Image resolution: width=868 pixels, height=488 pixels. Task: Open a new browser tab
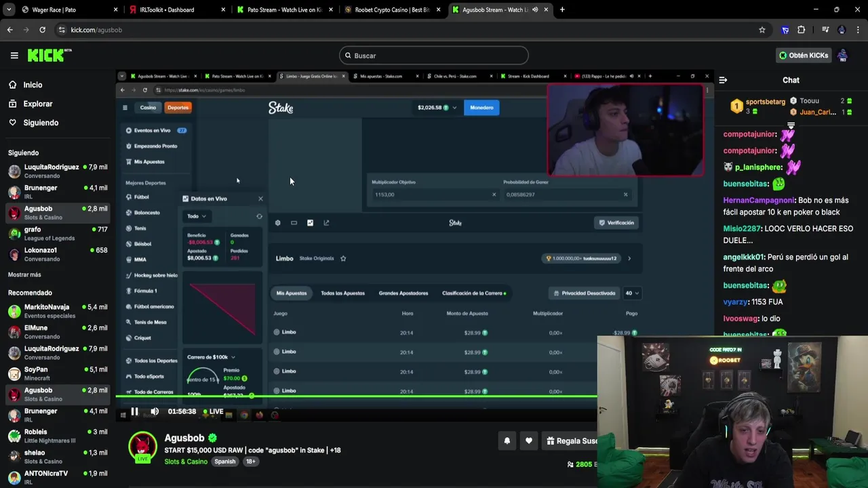coord(562,9)
